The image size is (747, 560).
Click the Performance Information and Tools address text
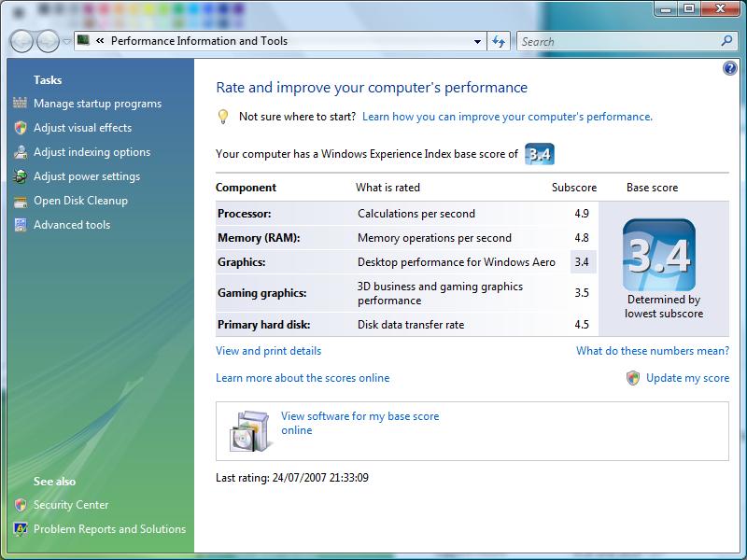(x=199, y=41)
